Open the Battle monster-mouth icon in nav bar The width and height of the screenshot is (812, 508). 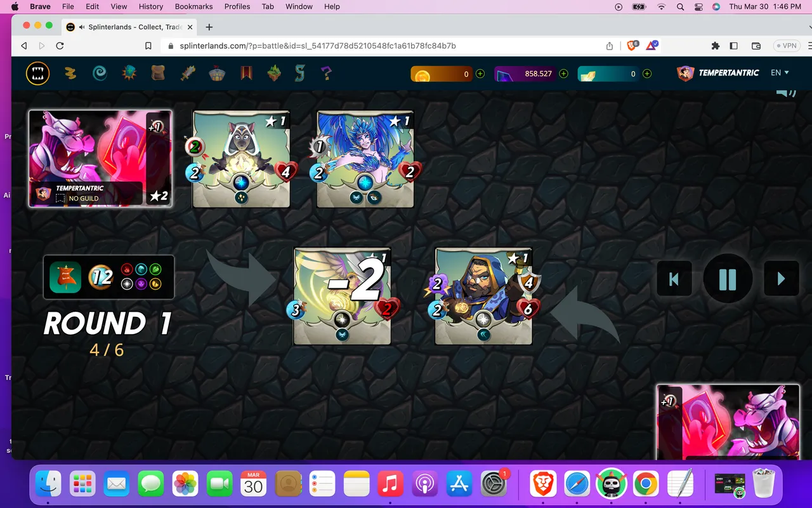coord(37,73)
